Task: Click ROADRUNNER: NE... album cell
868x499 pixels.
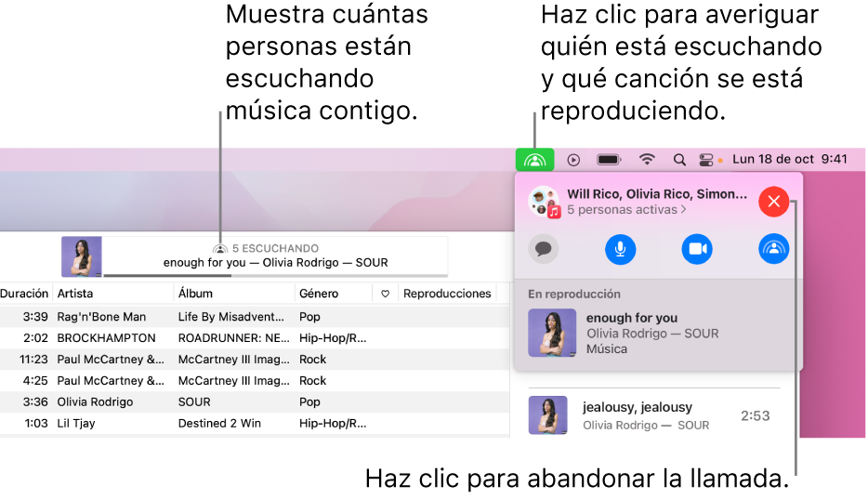Action: [x=233, y=338]
